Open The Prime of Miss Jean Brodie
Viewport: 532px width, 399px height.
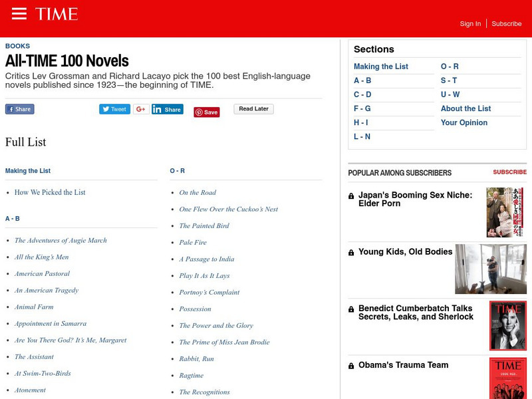pyautogui.click(x=225, y=342)
